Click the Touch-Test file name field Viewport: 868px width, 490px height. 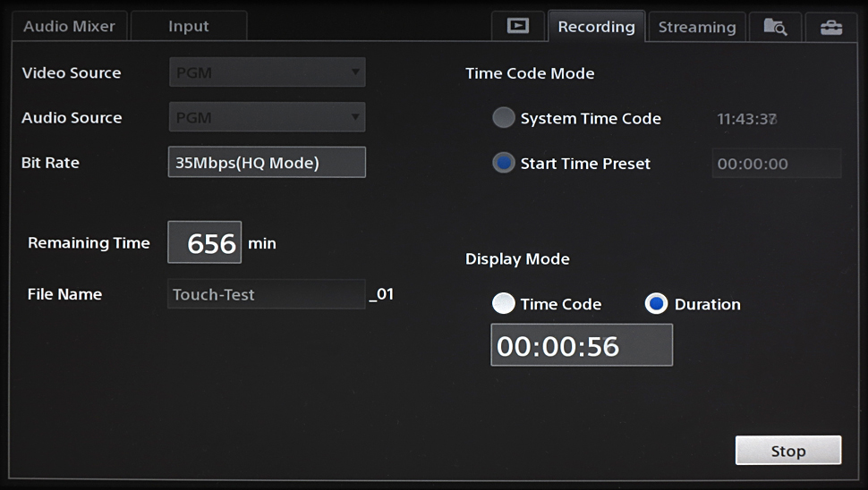[x=266, y=294]
